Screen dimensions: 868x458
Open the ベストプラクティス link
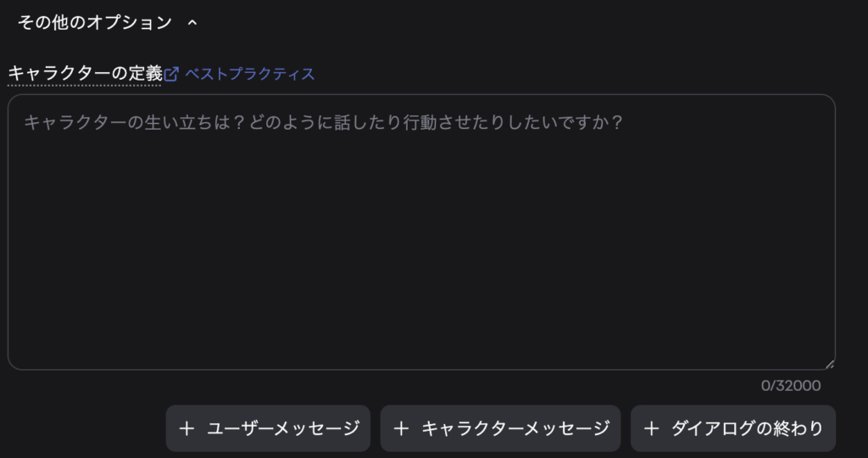click(250, 74)
